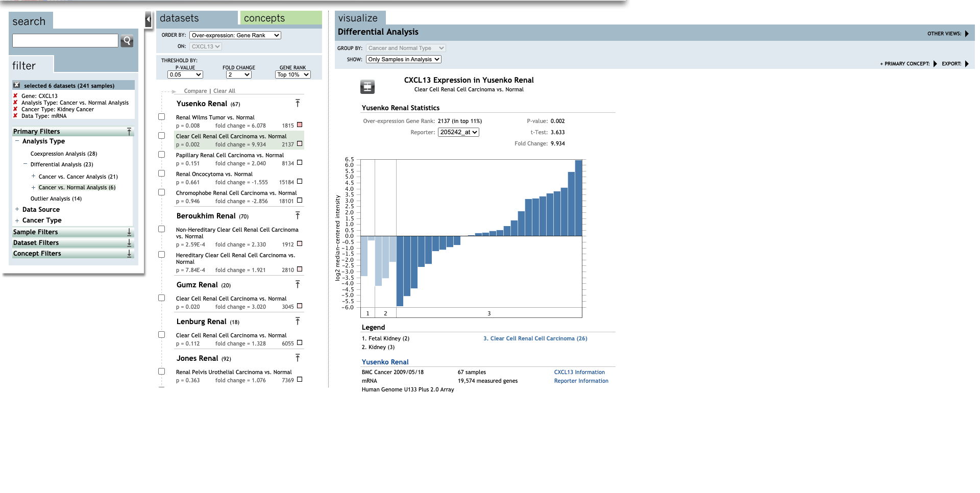Check Gumz Renal Clear Cell Carcinoma analysis

[162, 298]
